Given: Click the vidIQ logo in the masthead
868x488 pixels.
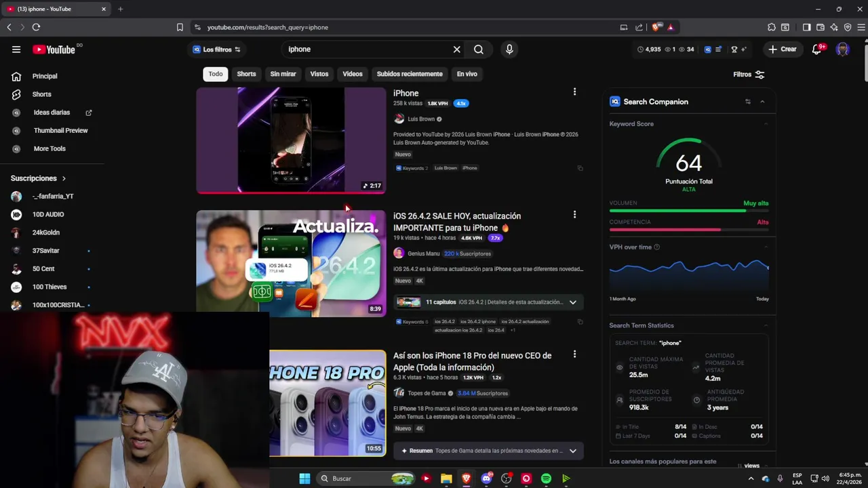Looking at the screenshot, I should 708,49.
